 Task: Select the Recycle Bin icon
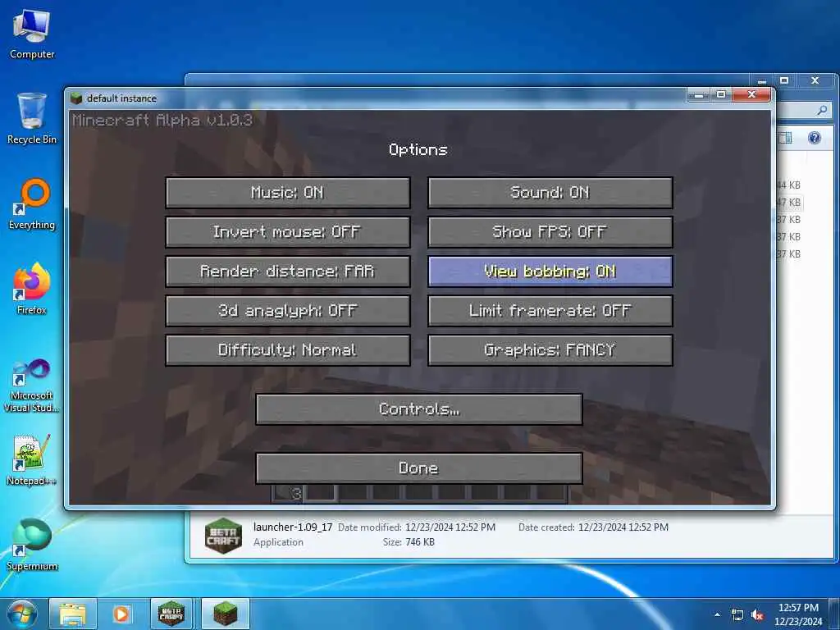32,118
